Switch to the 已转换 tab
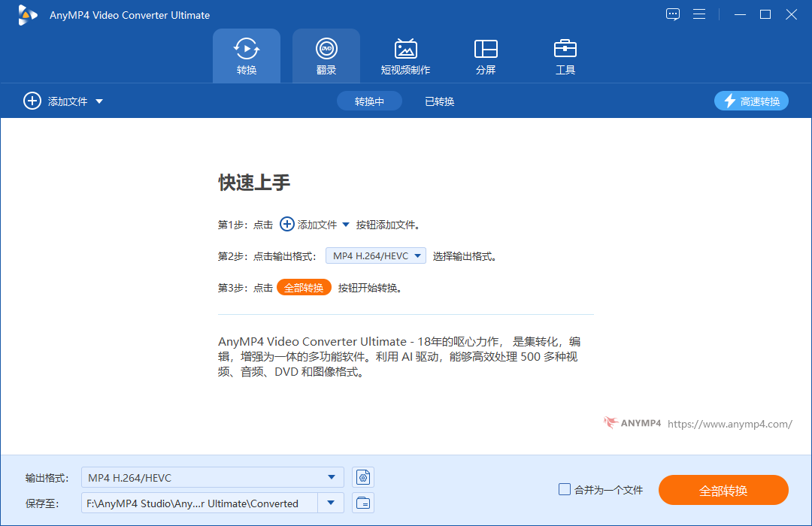This screenshot has width=812, height=526. click(x=438, y=101)
